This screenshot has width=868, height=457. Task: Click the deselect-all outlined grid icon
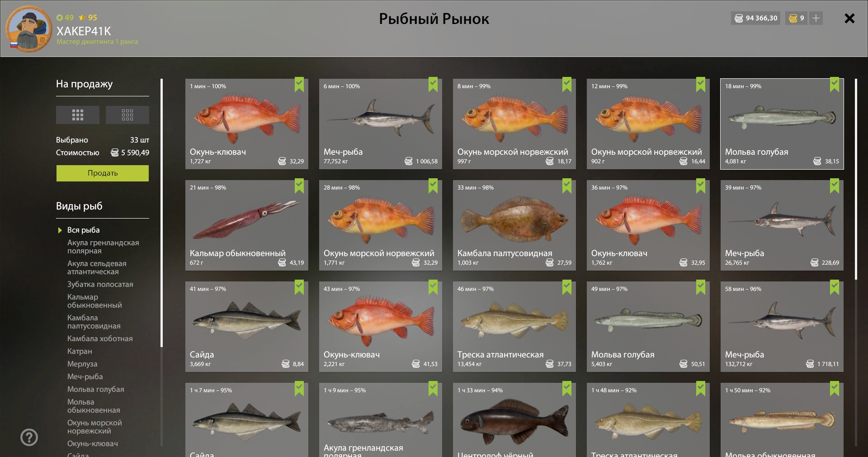[127, 115]
